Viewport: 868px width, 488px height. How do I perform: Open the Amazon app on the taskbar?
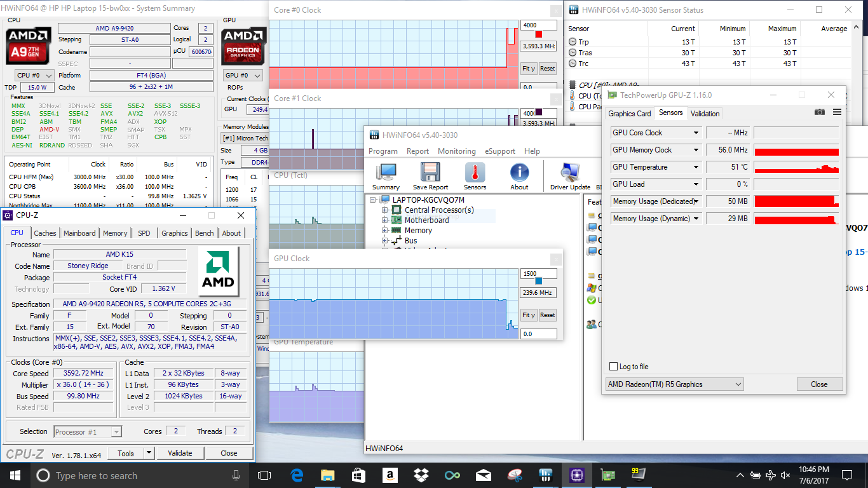[390, 475]
